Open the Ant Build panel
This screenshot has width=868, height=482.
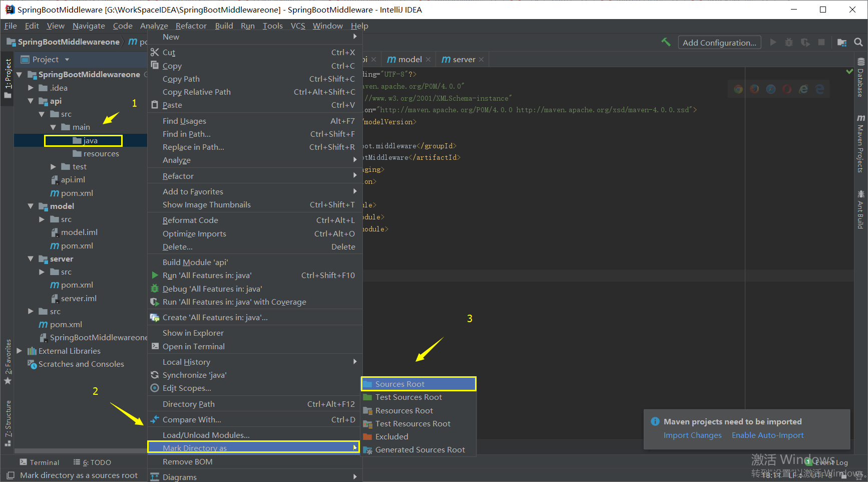point(861,210)
